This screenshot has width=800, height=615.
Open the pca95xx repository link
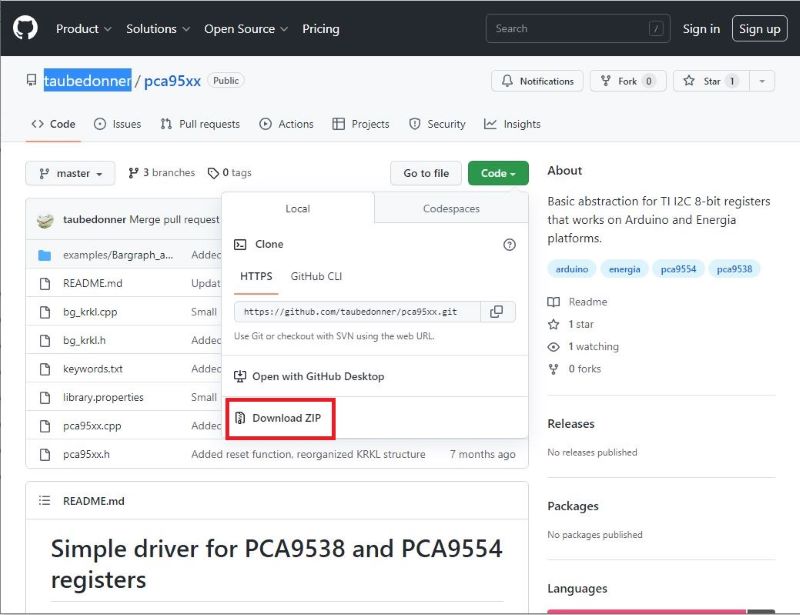pyautogui.click(x=172, y=81)
